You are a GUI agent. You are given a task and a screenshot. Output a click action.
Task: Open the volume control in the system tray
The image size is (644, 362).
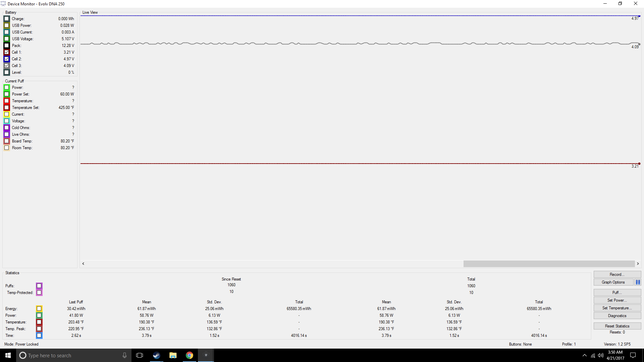600,355
